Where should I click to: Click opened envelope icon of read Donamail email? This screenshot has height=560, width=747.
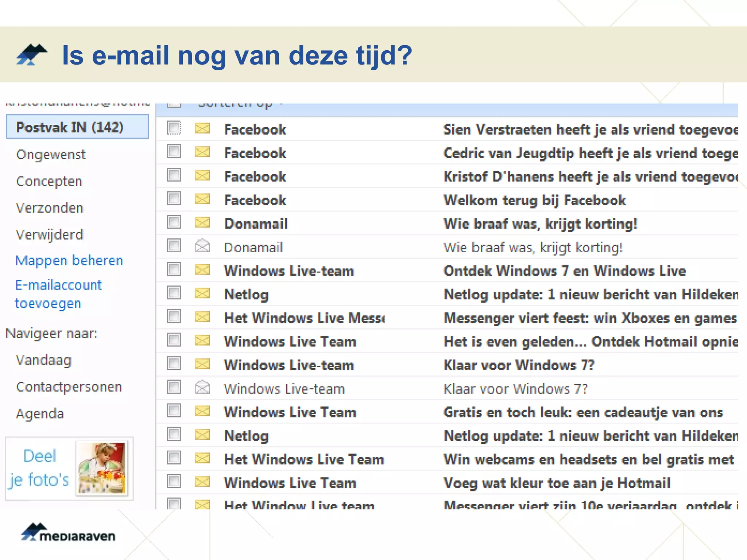tap(202, 246)
